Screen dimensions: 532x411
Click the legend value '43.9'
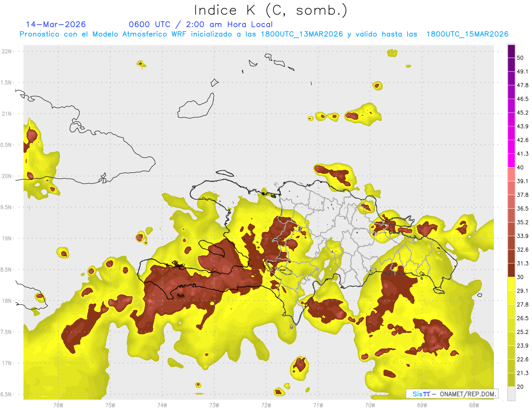(523, 126)
